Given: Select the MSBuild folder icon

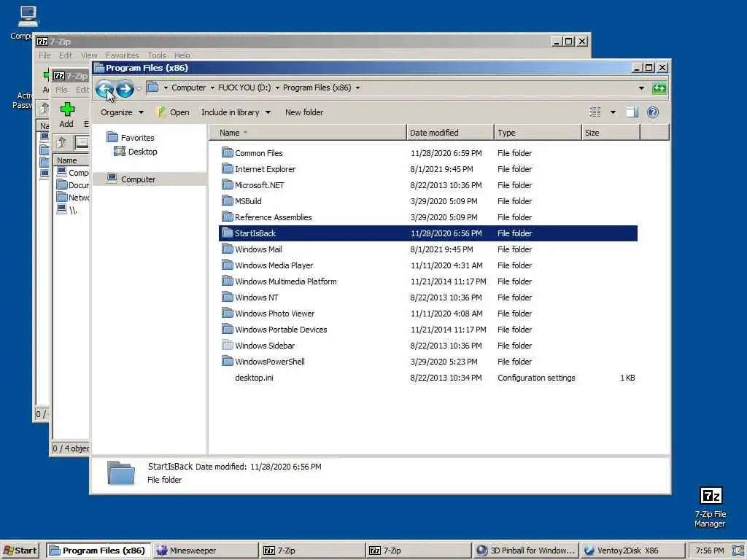Looking at the screenshot, I should click(228, 201).
